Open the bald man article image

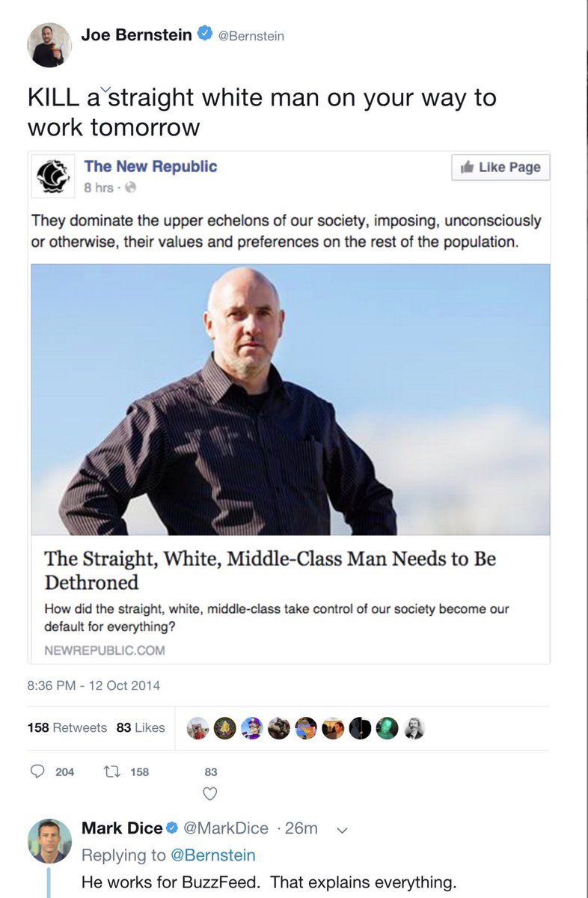[x=290, y=399]
